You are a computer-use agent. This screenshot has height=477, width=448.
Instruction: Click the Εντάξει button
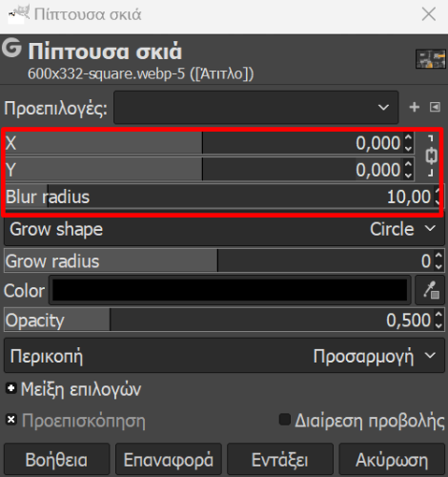(280, 460)
